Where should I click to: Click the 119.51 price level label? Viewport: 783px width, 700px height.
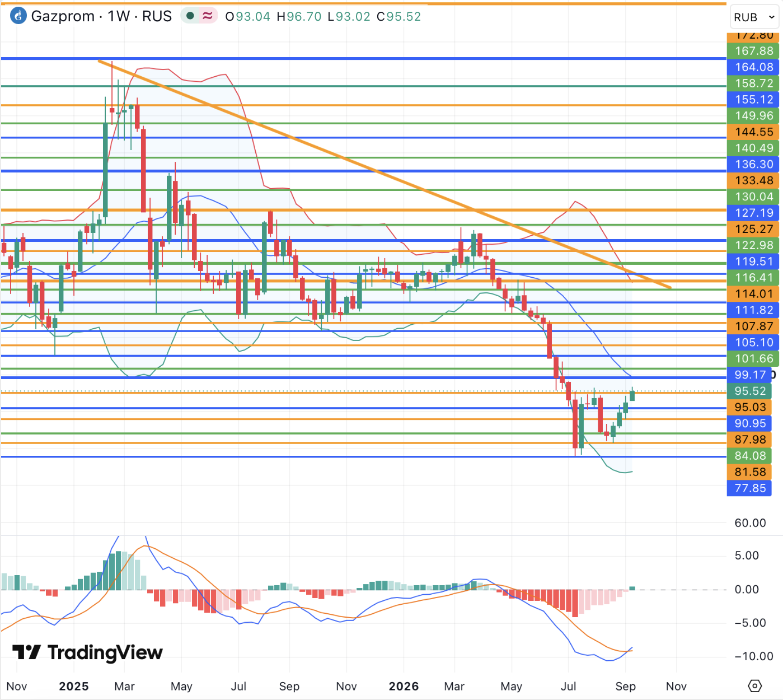pos(754,262)
